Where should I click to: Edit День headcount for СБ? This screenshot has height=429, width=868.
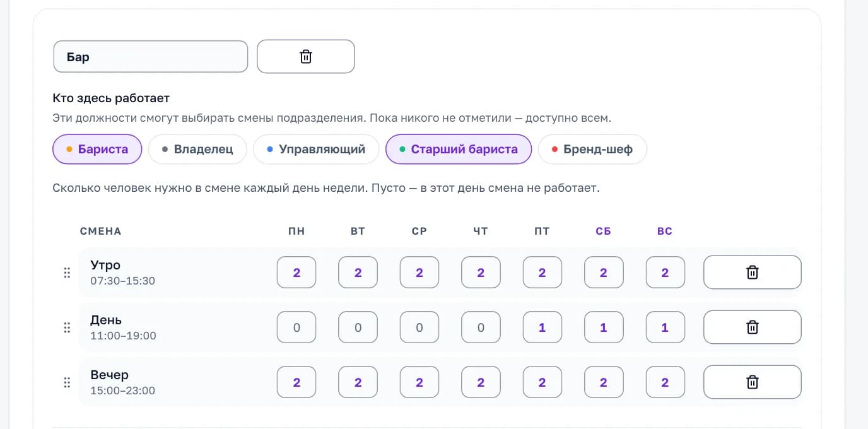(604, 327)
